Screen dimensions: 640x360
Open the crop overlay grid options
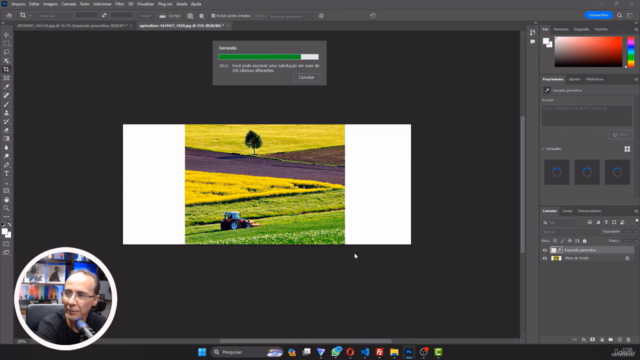pyautogui.click(x=190, y=16)
